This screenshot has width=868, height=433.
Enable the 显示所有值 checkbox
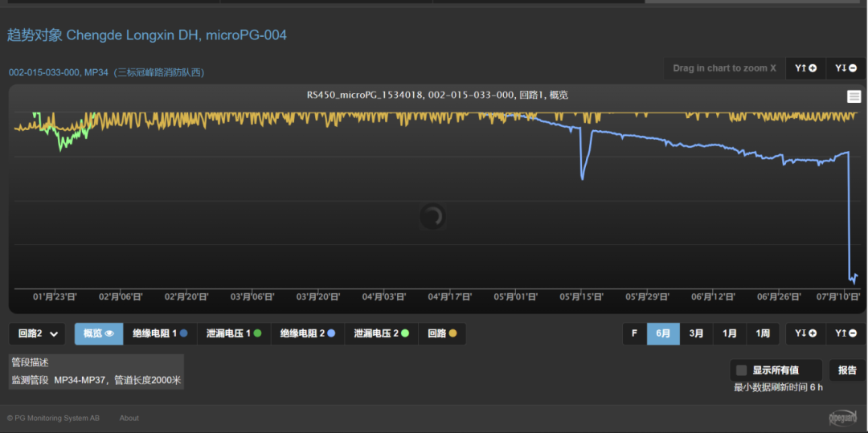tap(742, 370)
